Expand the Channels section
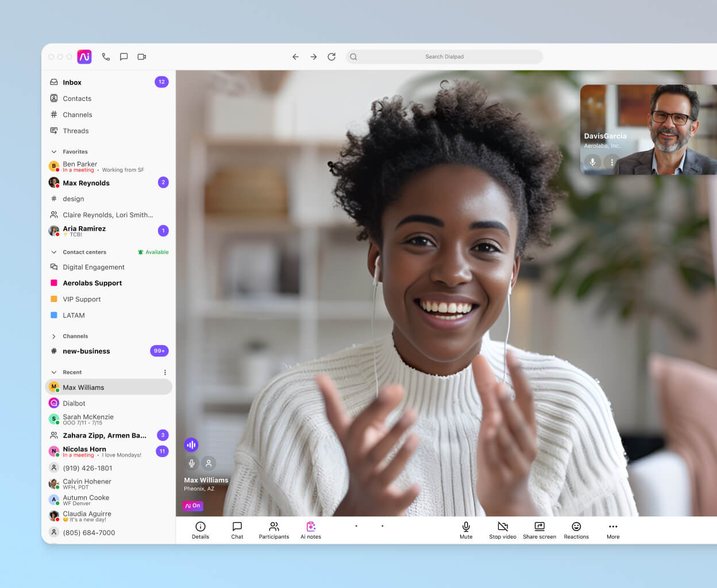This screenshot has width=717, height=588. (x=53, y=336)
